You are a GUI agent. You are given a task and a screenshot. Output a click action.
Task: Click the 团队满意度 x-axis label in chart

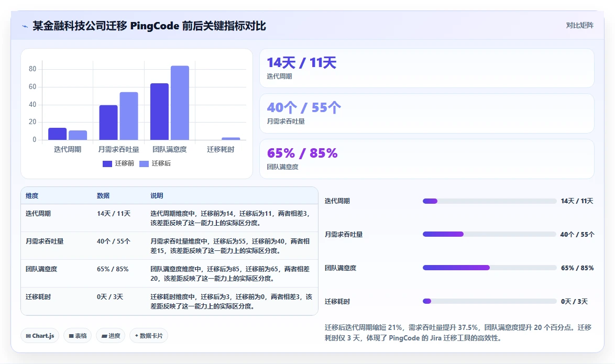click(169, 149)
